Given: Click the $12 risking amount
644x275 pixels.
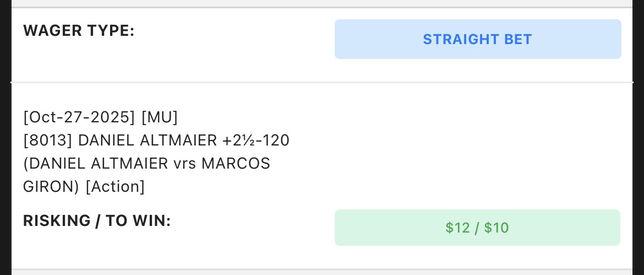Looking at the screenshot, I should coord(457,228).
